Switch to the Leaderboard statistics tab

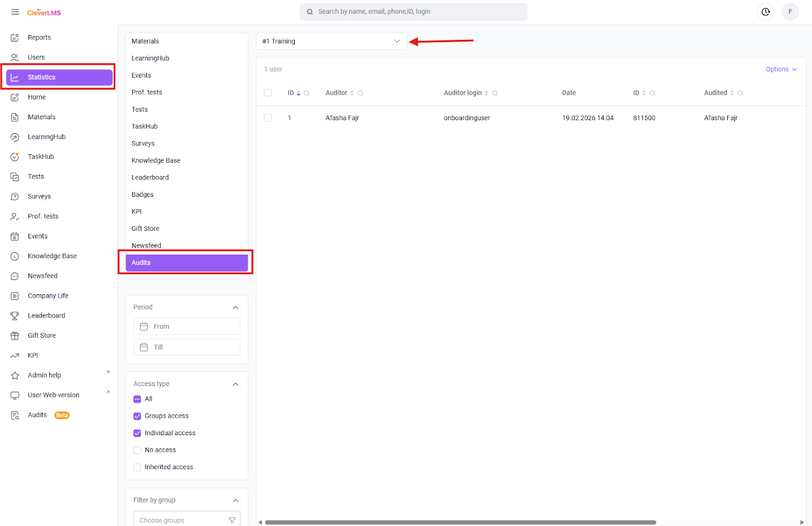pyautogui.click(x=150, y=178)
